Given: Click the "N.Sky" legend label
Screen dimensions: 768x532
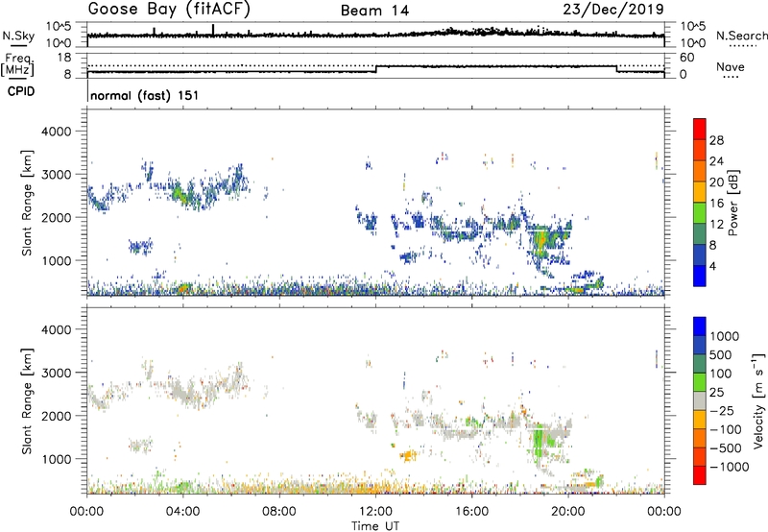Looking at the screenshot, I should pos(18,36).
